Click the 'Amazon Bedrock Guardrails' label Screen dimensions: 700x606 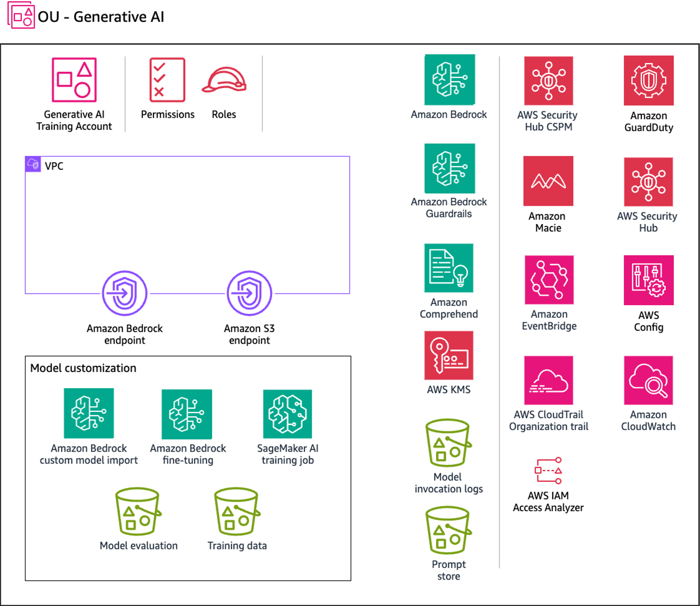pyautogui.click(x=449, y=208)
